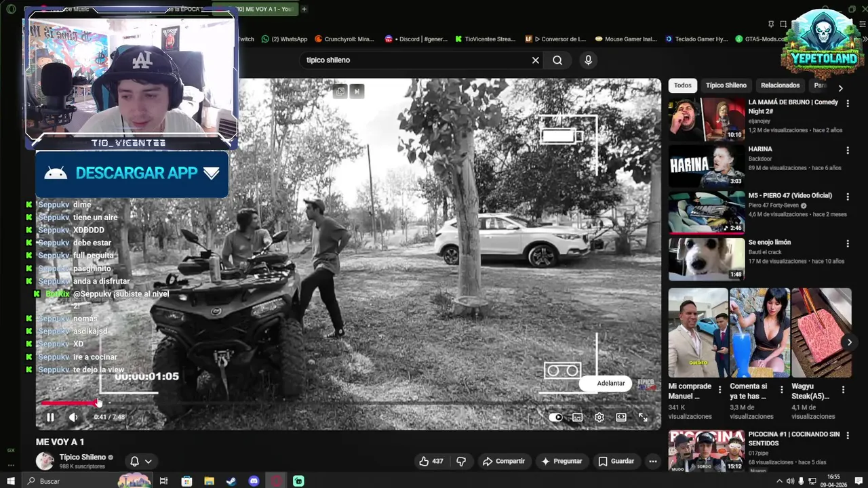
Task: Open options for 'Wagyu Steak(A5)' short
Action: (x=843, y=390)
